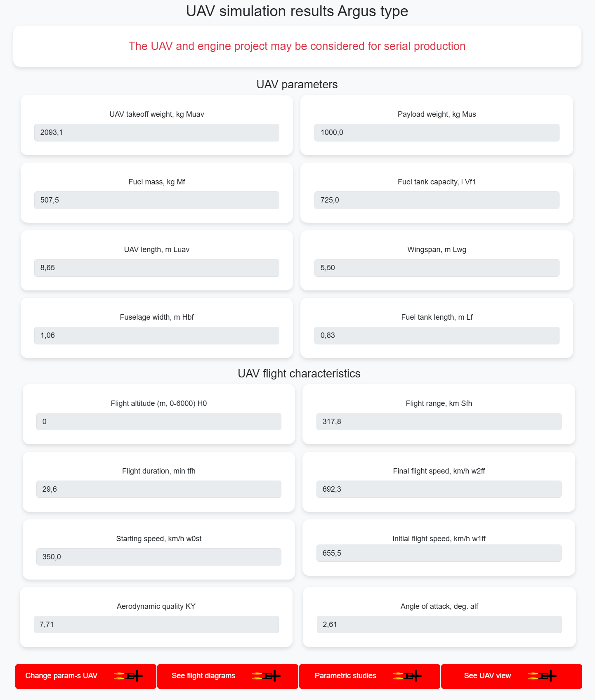Screen dimensions: 595x700
Task: Select the Flight range Sfh field
Action: point(439,422)
